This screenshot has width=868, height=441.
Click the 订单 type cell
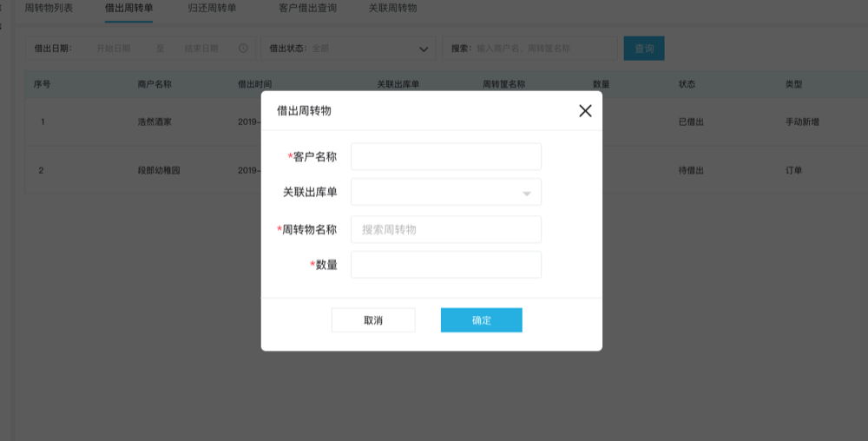tap(794, 170)
